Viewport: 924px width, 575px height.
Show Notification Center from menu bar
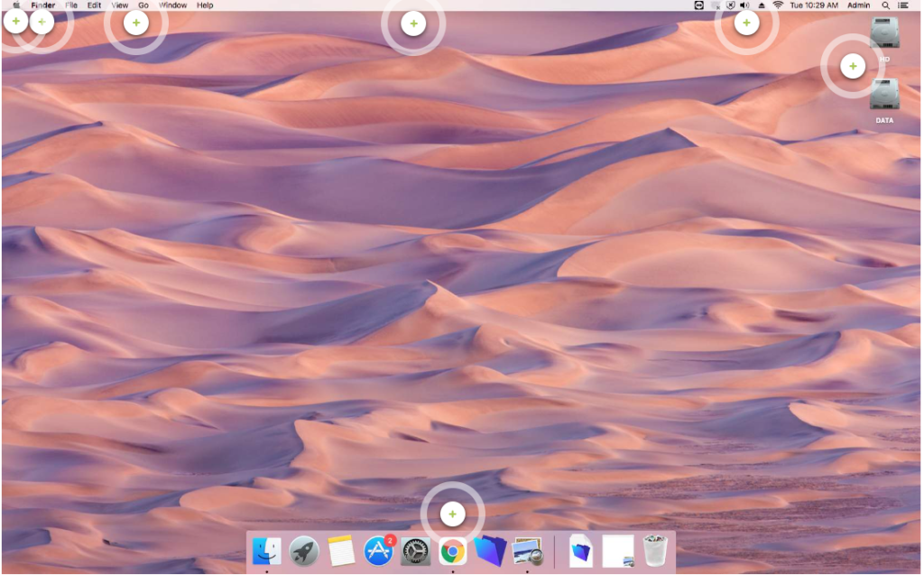(903, 5)
